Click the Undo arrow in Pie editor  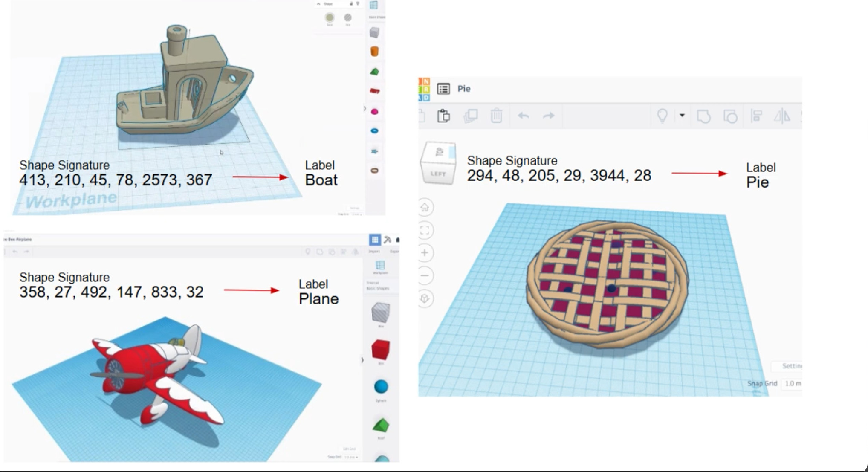[x=523, y=116]
